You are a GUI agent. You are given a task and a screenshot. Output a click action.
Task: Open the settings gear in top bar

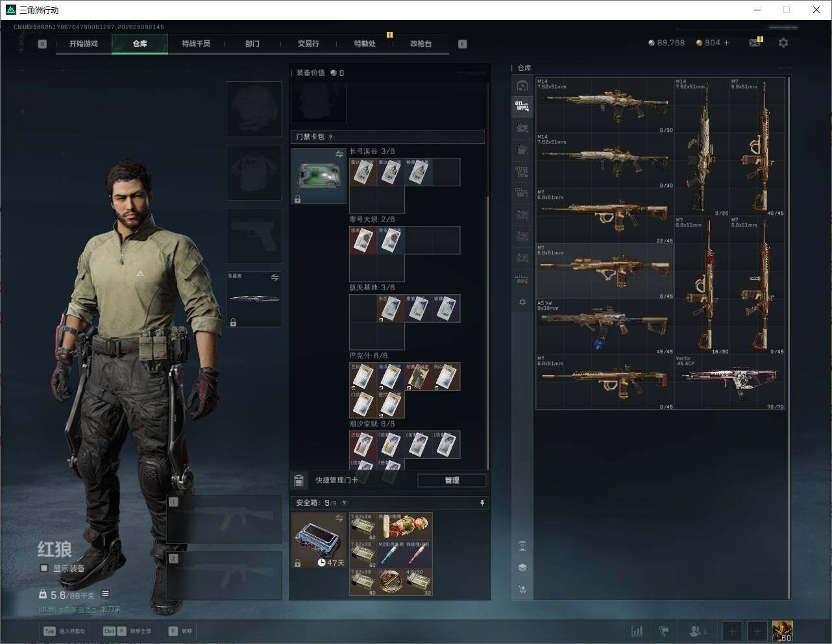coord(783,43)
